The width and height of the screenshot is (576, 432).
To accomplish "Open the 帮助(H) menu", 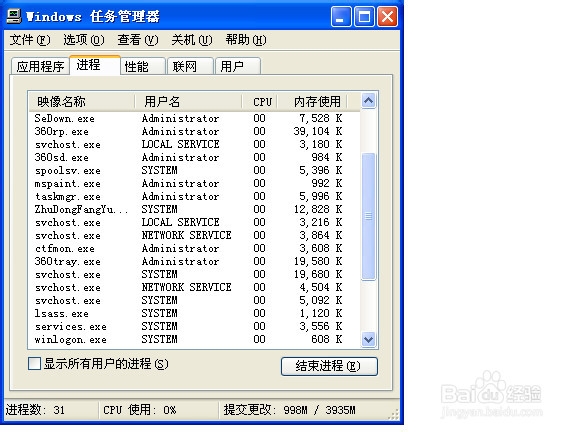I will (246, 40).
